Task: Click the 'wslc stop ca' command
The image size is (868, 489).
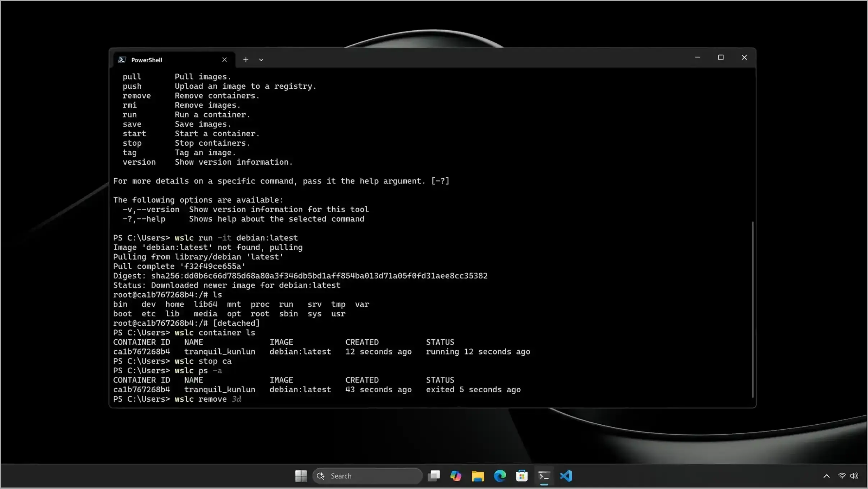Action: point(203,361)
